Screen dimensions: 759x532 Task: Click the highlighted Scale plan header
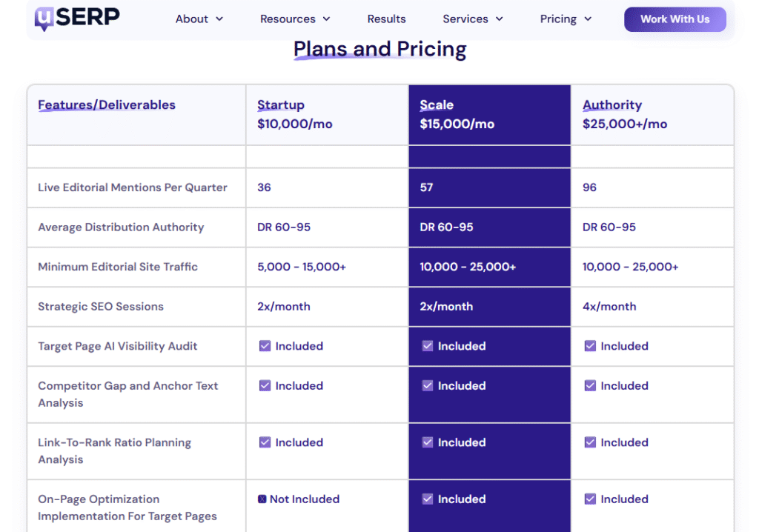tap(437, 105)
